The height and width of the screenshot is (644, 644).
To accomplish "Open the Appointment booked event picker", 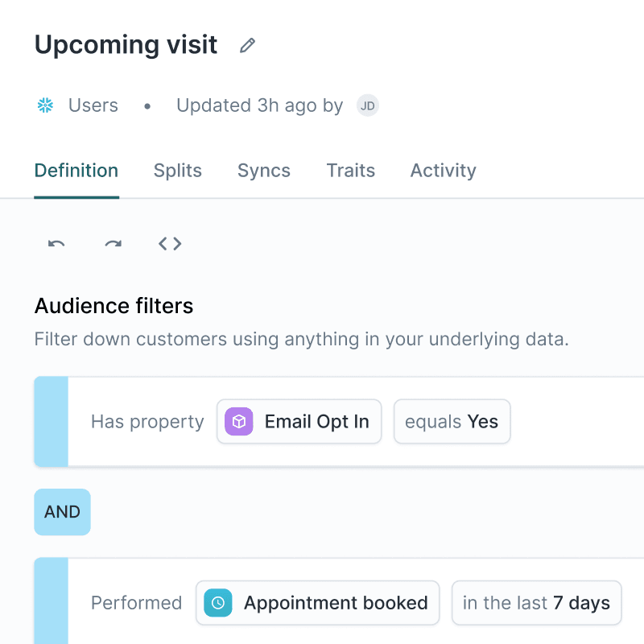I will [317, 603].
